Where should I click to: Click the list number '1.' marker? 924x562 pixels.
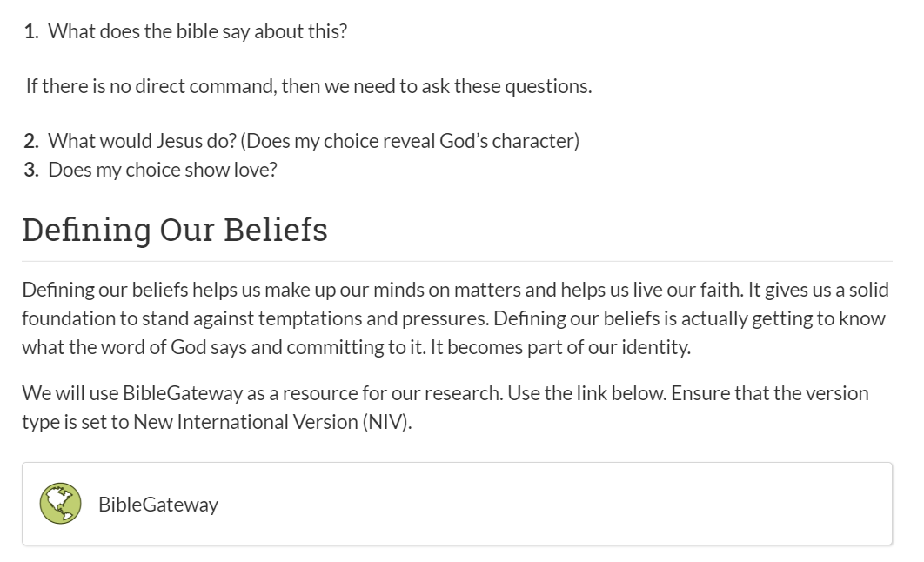click(31, 31)
